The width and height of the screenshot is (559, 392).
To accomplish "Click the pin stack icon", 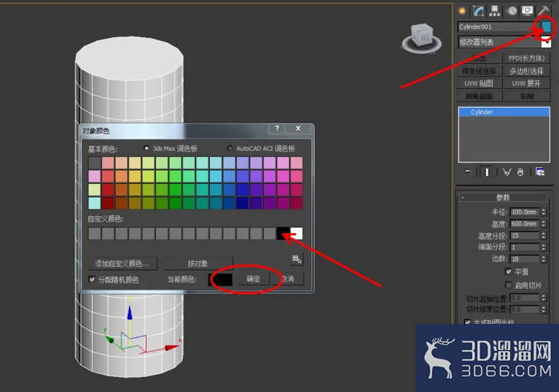I will pos(466,172).
